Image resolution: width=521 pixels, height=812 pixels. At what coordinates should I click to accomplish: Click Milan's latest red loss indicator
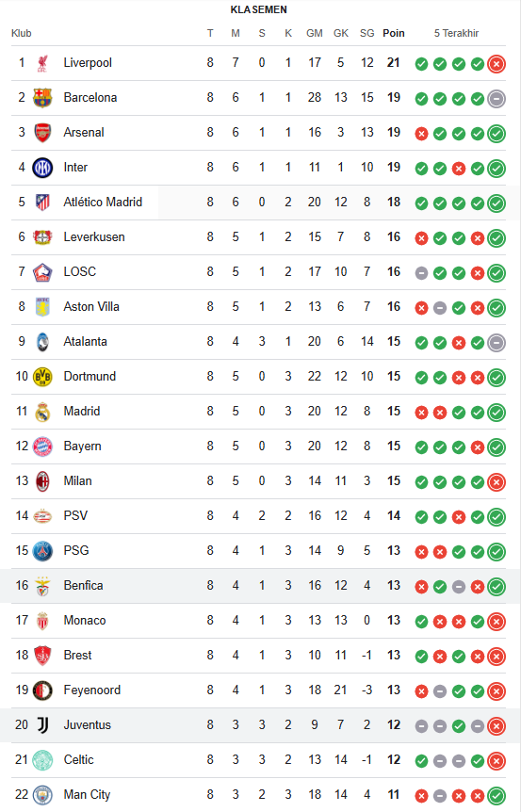point(497,482)
